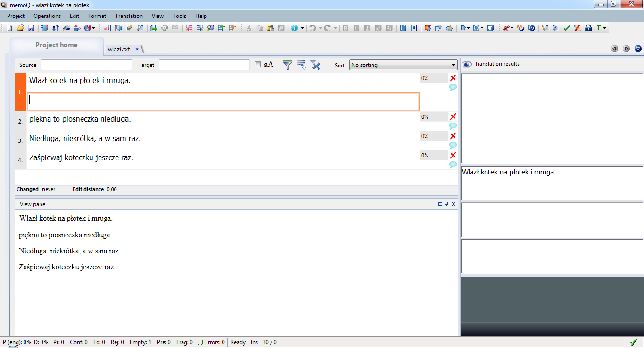Open the Sort 'No sorting' dropdown
The image size is (644, 348).
click(404, 65)
